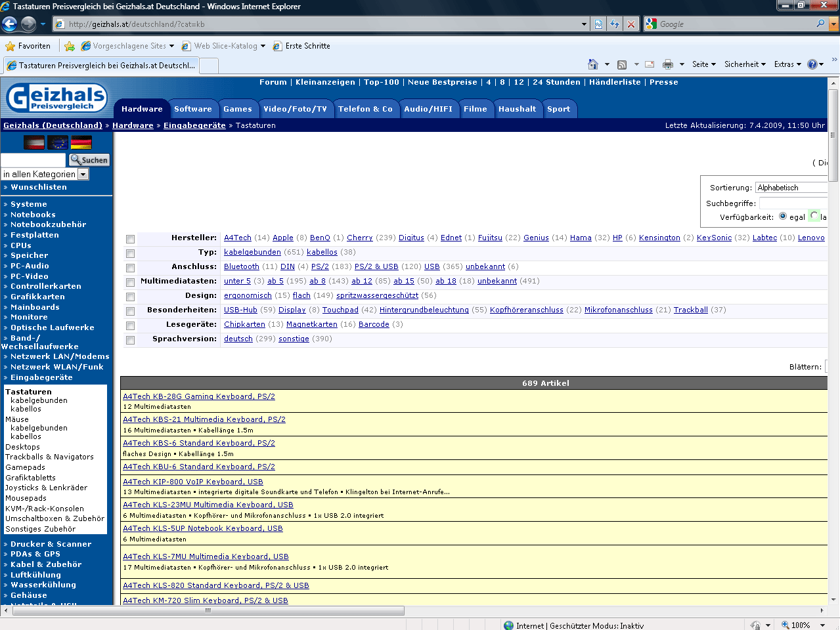Switch to the Audio/HIFI tab
Viewport: 840px width, 630px height.
[428, 109]
